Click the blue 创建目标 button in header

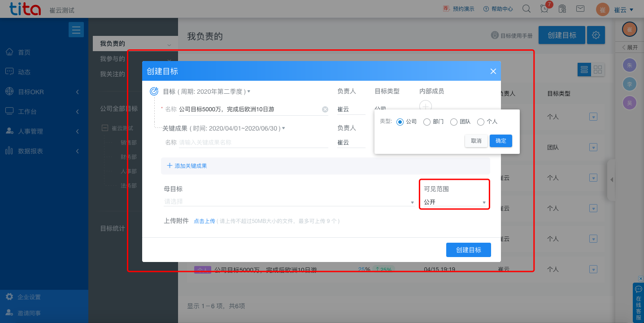pyautogui.click(x=562, y=35)
